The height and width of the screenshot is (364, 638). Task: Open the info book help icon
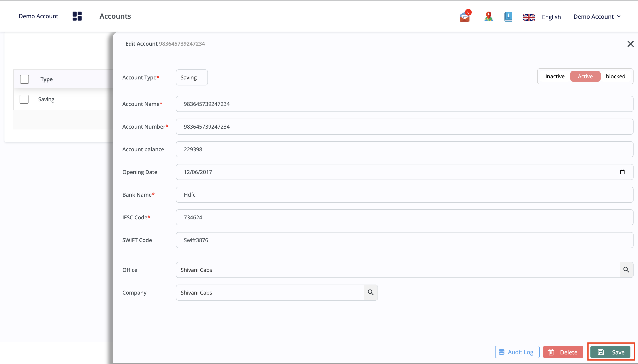point(508,17)
